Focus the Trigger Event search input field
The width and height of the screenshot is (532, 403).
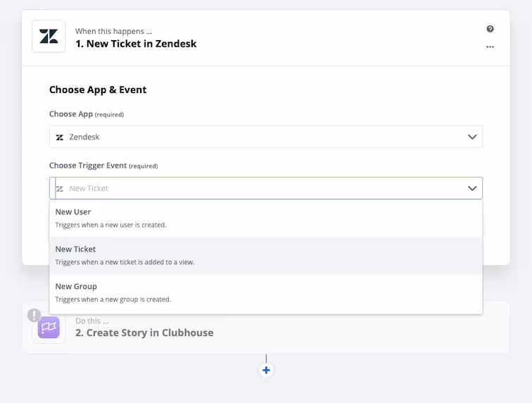(x=266, y=188)
